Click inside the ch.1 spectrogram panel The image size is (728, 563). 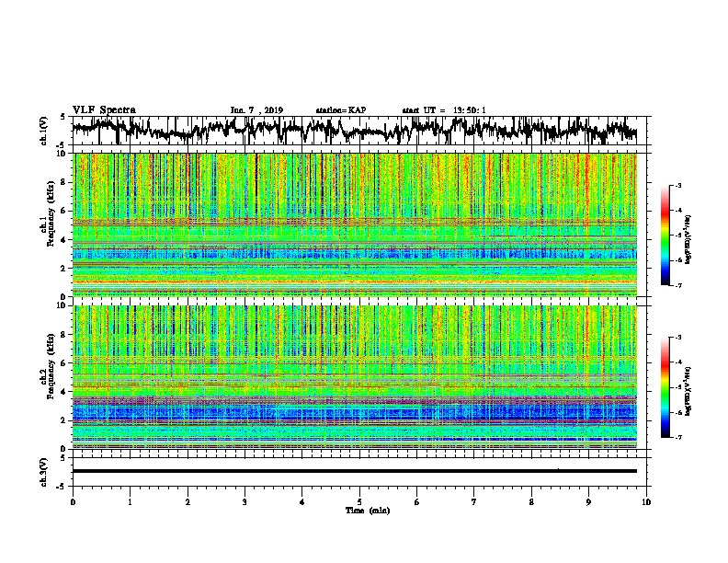point(354,224)
